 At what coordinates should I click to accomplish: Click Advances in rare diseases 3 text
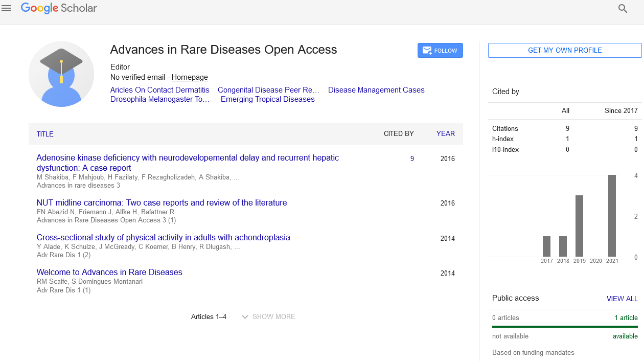point(78,186)
